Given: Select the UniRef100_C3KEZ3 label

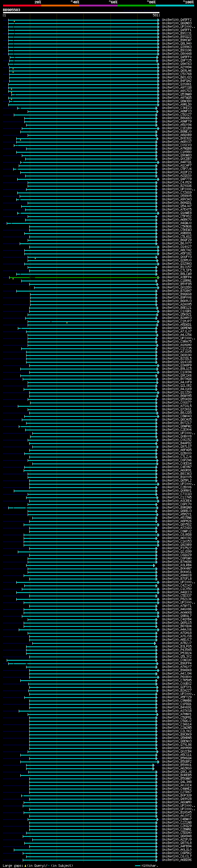Looking at the screenshot, I should (177, 108).
